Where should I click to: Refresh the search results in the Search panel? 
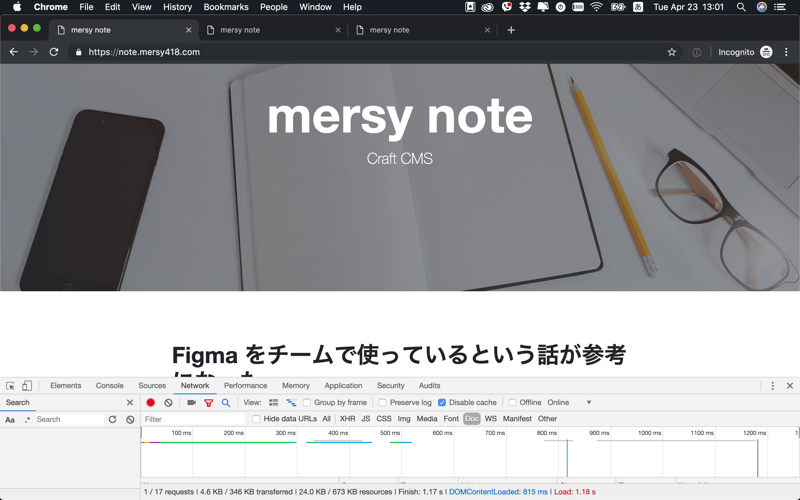tap(113, 420)
